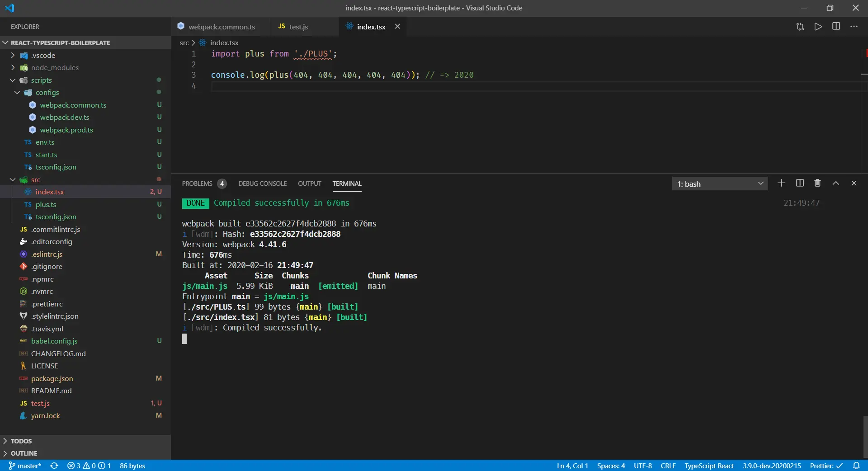
Task: Click the TypeScript version 3.9.0-dev.20200215
Action: (772, 466)
